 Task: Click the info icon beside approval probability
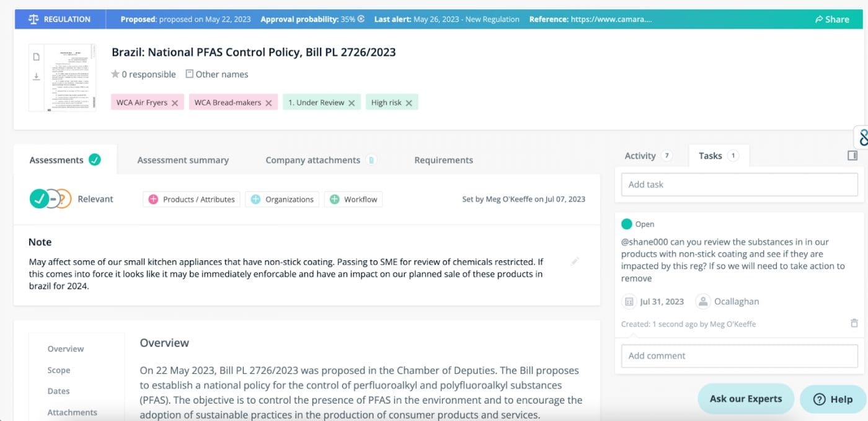coord(361,19)
